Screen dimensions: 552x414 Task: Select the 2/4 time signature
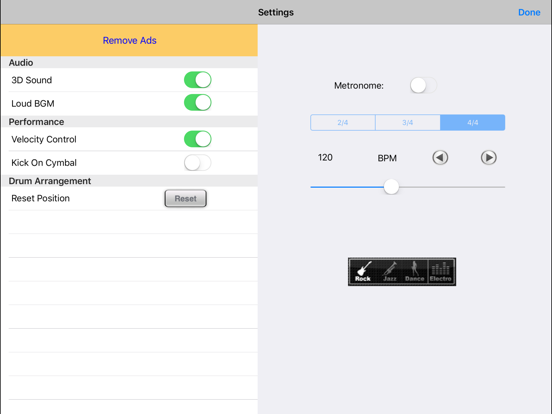coord(343,123)
